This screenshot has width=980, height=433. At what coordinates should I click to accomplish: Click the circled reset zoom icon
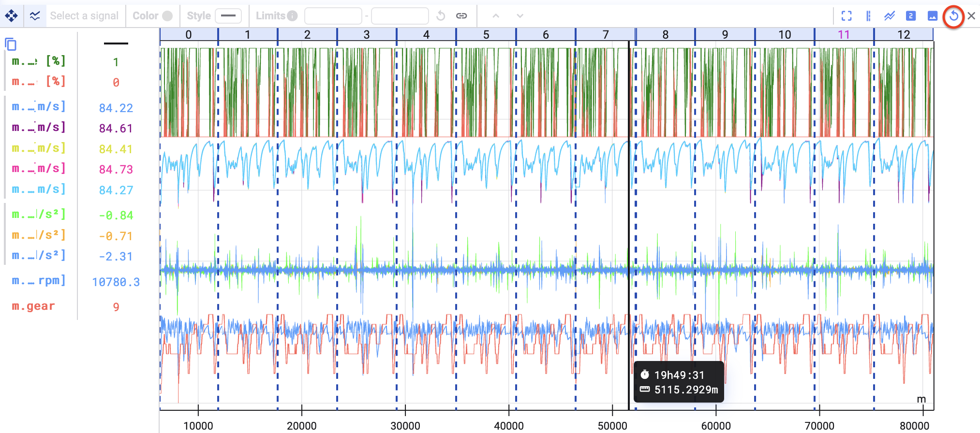[x=953, y=16]
